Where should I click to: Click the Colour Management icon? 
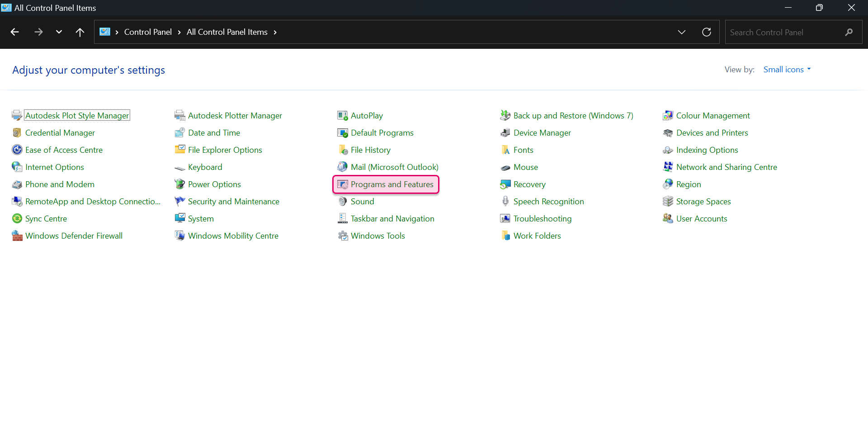[668, 116]
